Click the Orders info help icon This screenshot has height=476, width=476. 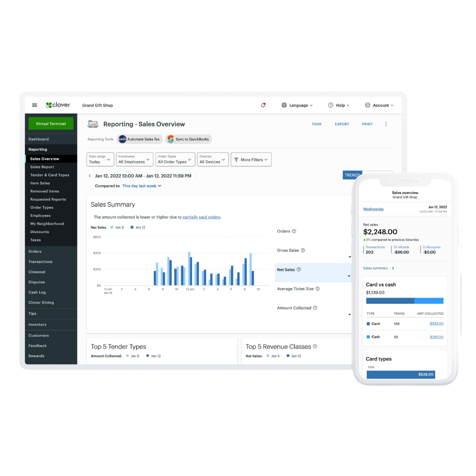pyautogui.click(x=294, y=231)
